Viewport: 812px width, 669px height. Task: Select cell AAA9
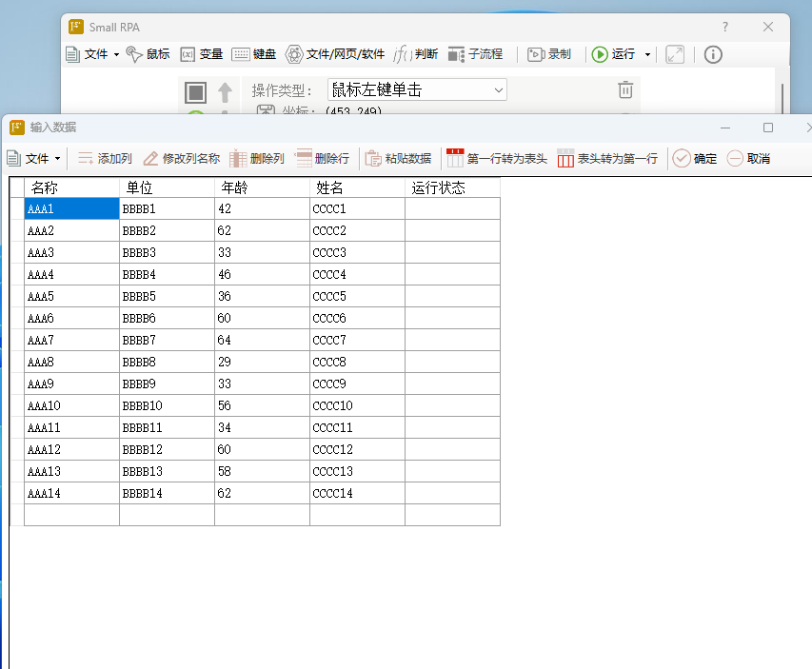(x=71, y=384)
